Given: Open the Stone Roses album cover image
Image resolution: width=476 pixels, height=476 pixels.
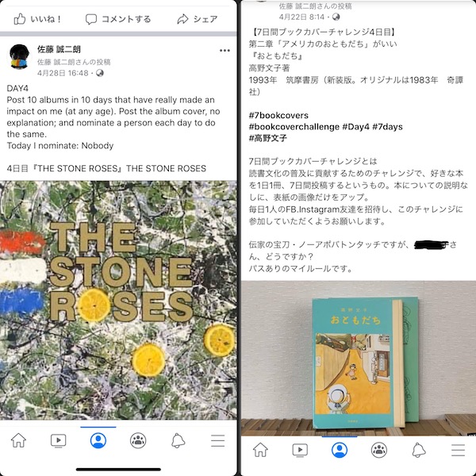Looking at the screenshot, I should (x=118, y=300).
